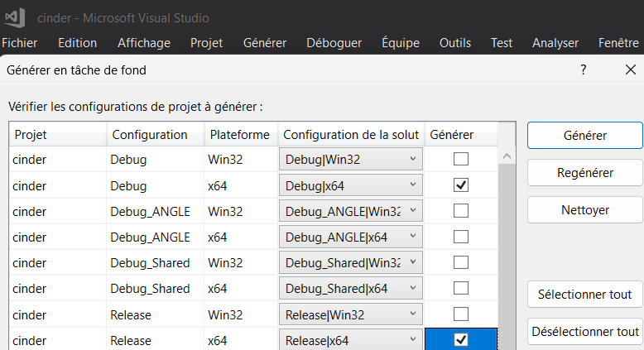Open the Équipe menu

(x=401, y=43)
